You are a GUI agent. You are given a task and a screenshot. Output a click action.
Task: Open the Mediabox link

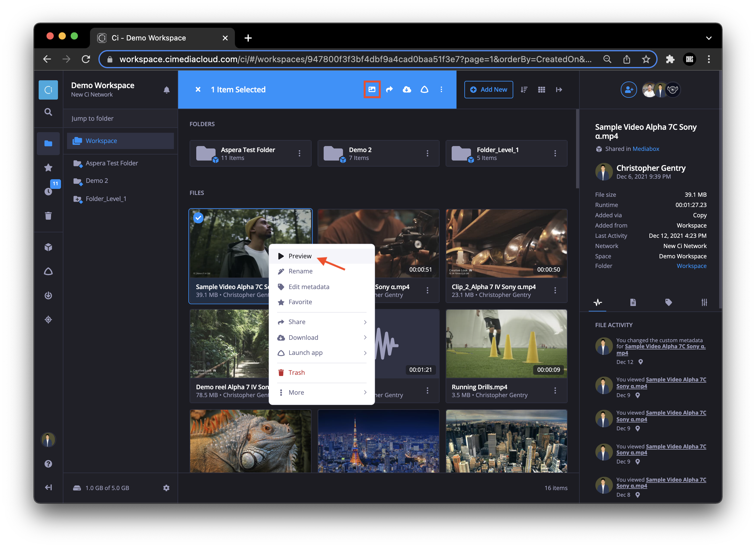point(646,148)
